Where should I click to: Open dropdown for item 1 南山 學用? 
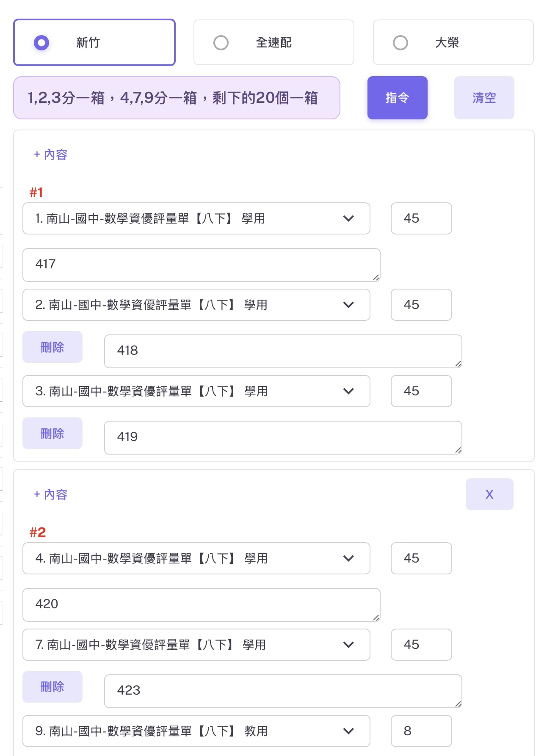point(196,218)
